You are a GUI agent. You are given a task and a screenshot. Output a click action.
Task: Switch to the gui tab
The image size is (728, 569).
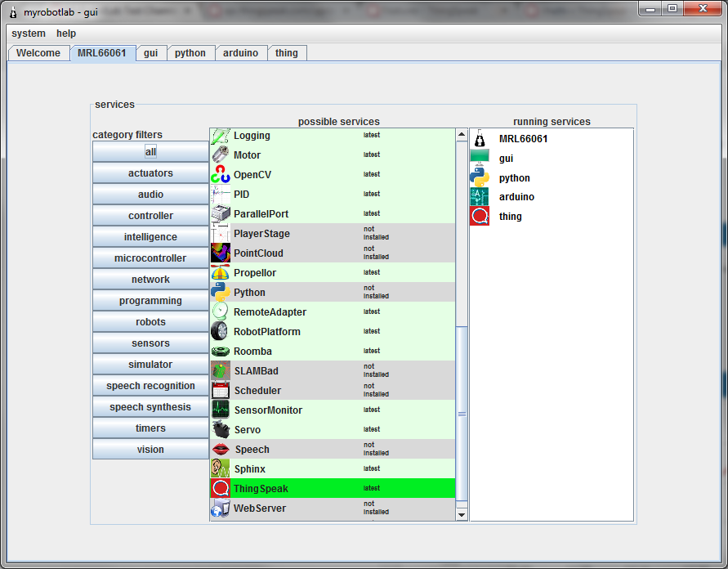151,53
